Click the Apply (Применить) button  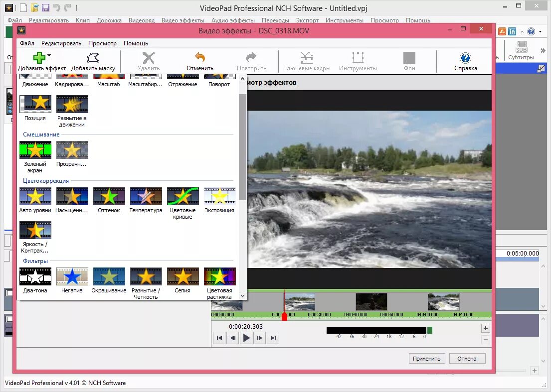(427, 358)
